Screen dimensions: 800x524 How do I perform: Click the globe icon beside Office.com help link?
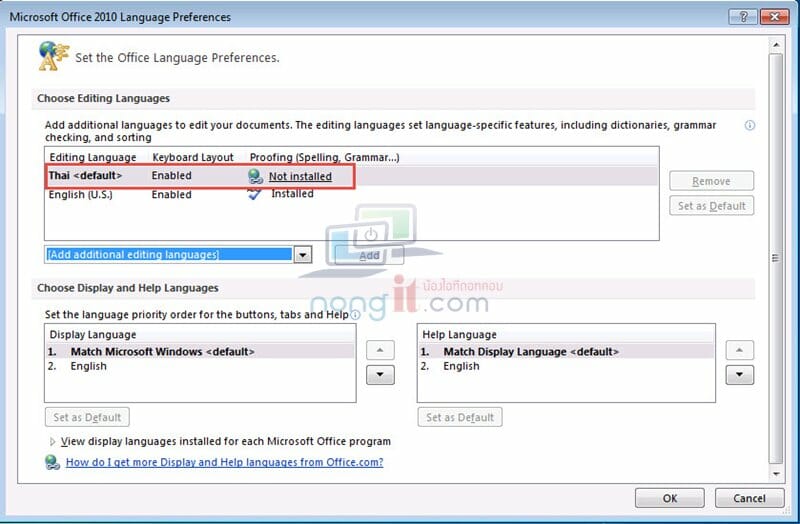[x=52, y=462]
